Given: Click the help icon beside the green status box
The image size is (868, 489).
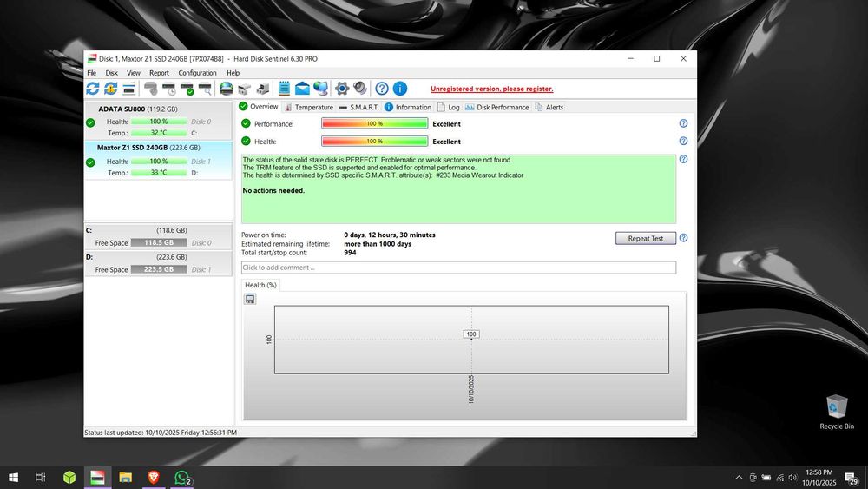Looking at the screenshot, I should click(683, 159).
